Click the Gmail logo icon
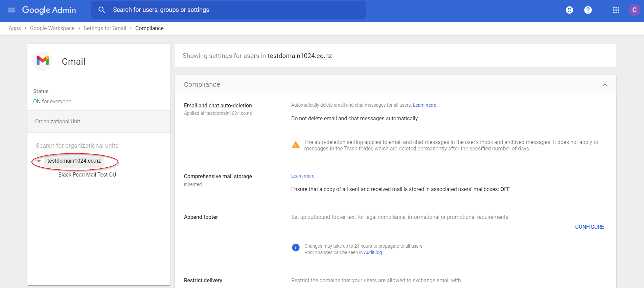 pos(43,61)
